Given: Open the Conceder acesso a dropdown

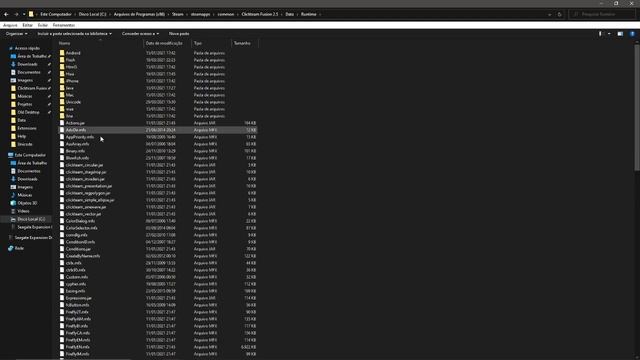Looking at the screenshot, I should click(x=140, y=34).
